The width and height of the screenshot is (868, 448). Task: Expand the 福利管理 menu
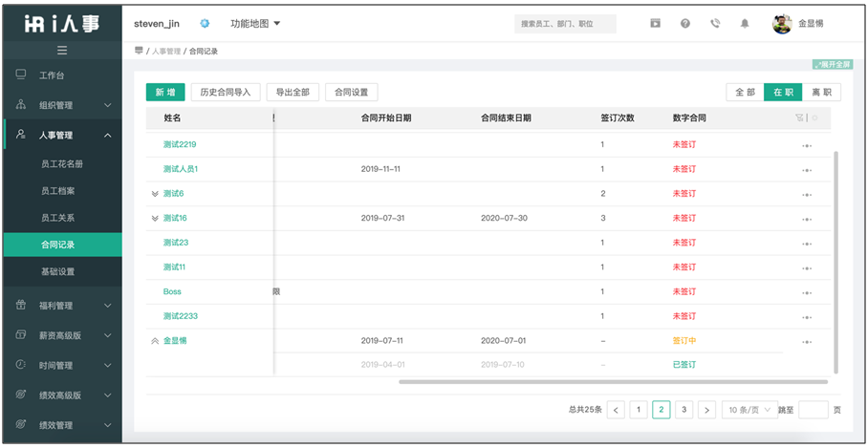108,306
